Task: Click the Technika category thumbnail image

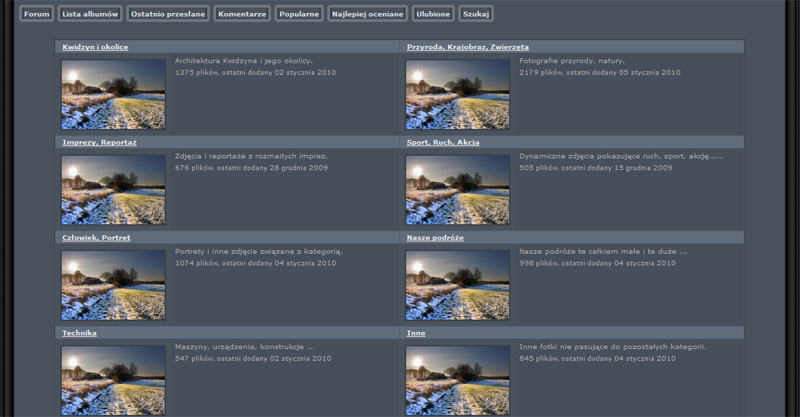Action: (113, 379)
